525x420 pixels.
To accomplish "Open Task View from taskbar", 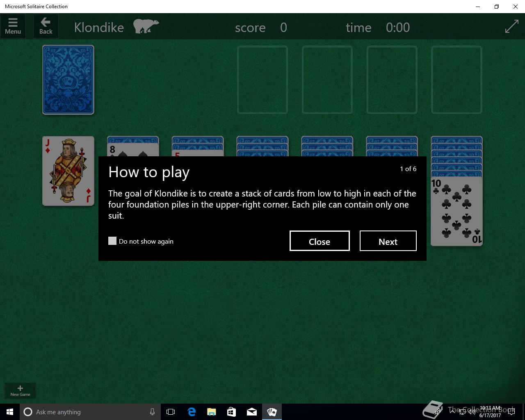I will [x=171, y=412].
